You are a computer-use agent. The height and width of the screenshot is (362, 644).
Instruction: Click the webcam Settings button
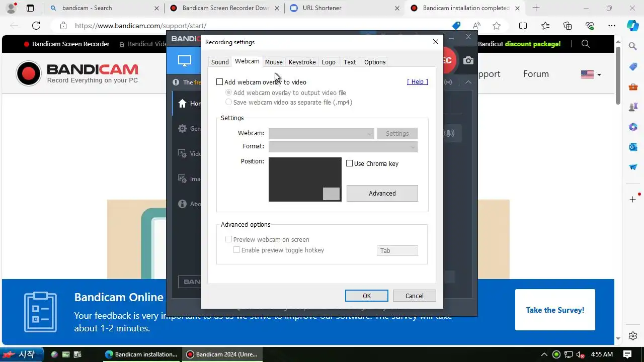397,133
